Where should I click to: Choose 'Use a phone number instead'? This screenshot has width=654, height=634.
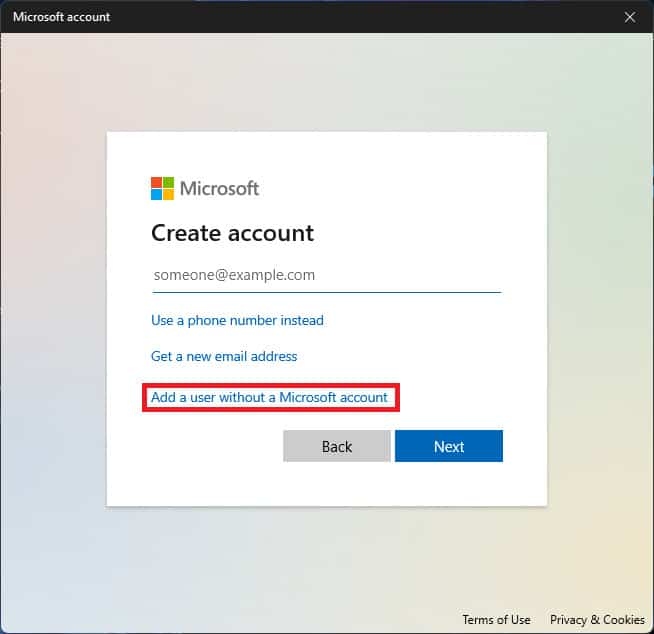237,321
